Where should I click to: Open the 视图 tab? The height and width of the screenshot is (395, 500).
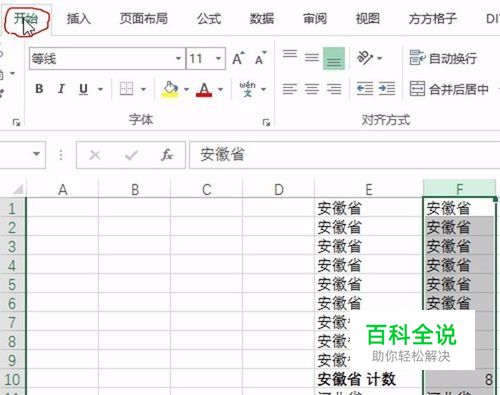pyautogui.click(x=368, y=19)
